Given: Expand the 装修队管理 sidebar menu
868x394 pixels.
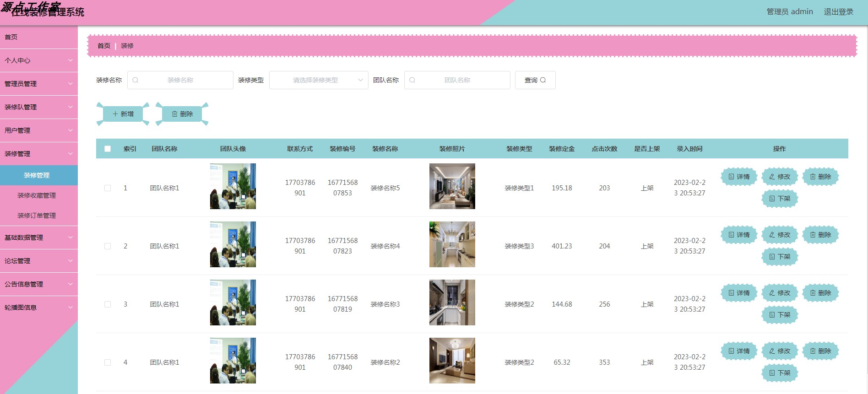Looking at the screenshot, I should [x=39, y=107].
